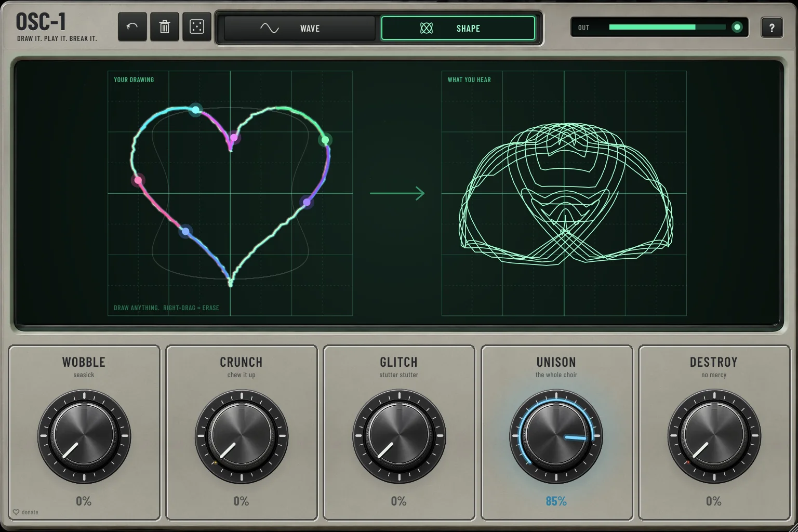Click the WHAT YOU HEAR display

pos(564,193)
